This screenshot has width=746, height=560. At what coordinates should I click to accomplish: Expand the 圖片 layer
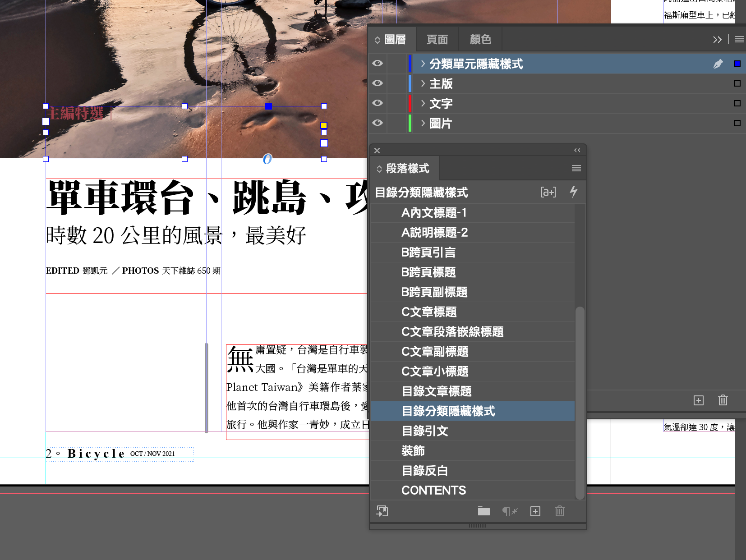pos(423,123)
